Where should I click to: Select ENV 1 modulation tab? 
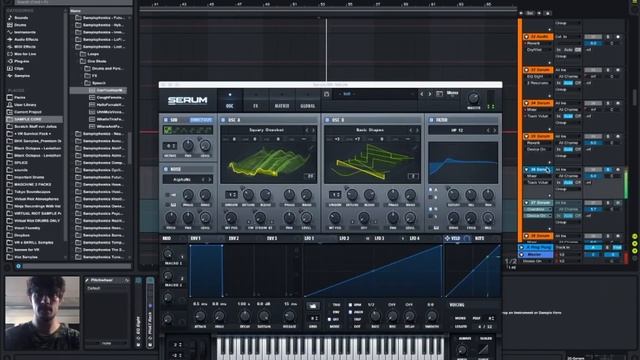tap(196, 238)
